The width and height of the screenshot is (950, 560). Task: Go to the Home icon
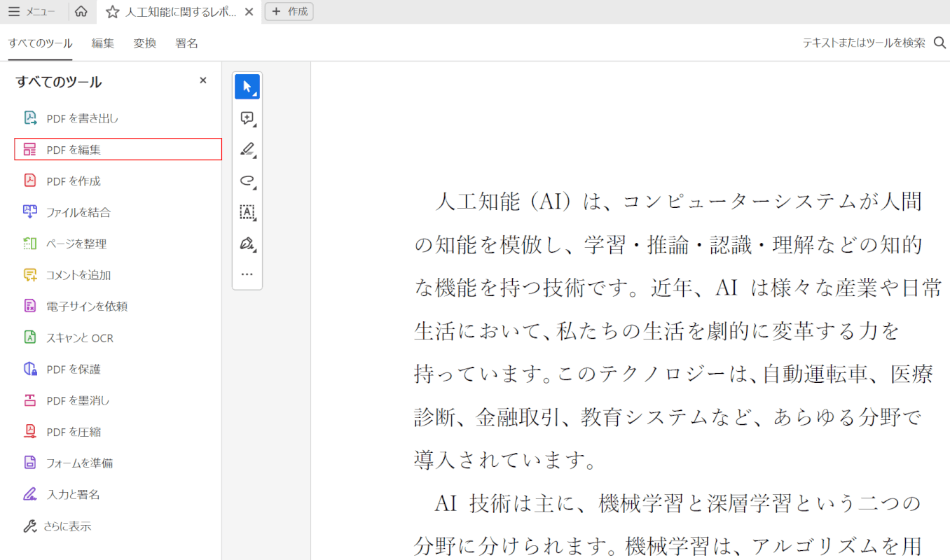click(x=81, y=12)
